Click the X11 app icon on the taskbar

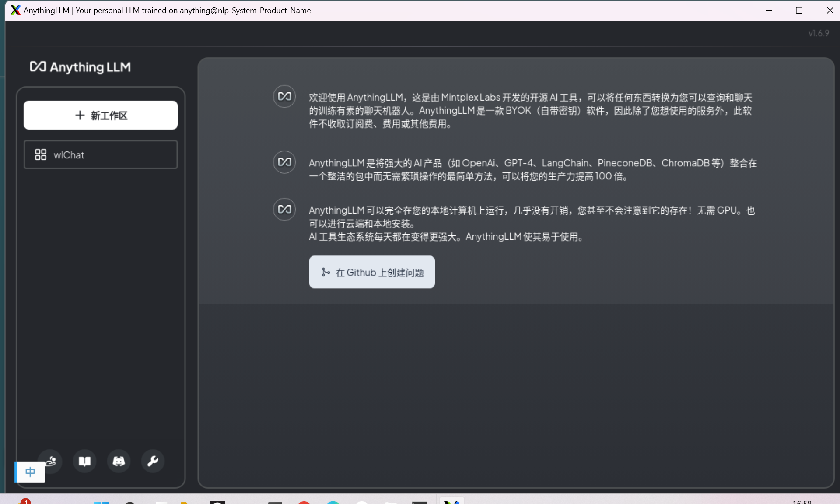[x=451, y=501]
